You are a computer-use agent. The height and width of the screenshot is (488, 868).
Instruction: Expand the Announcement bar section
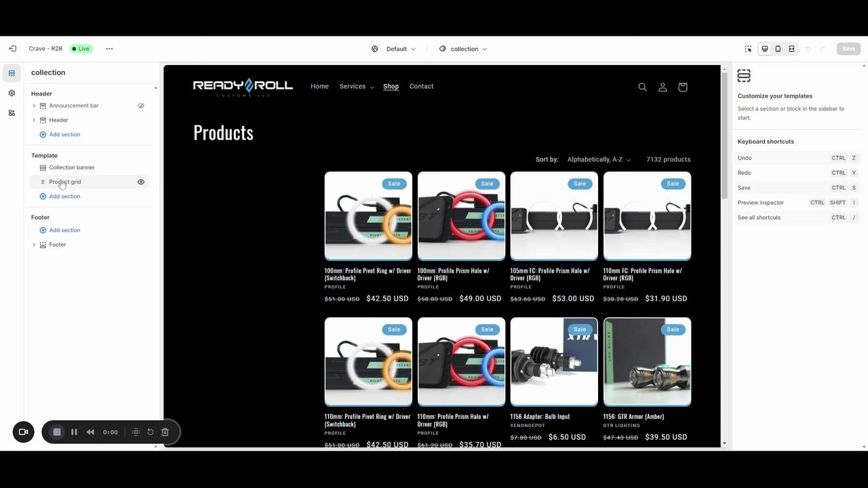[34, 106]
